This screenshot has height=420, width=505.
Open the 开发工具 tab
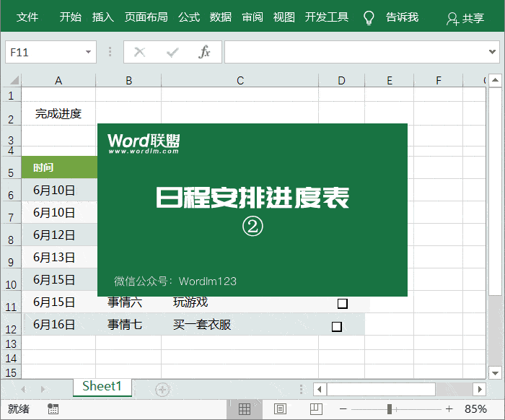(327, 17)
